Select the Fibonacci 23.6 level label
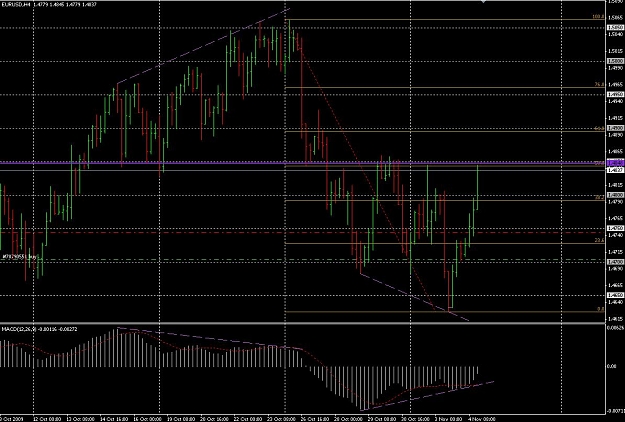625x422 pixels. pos(599,240)
